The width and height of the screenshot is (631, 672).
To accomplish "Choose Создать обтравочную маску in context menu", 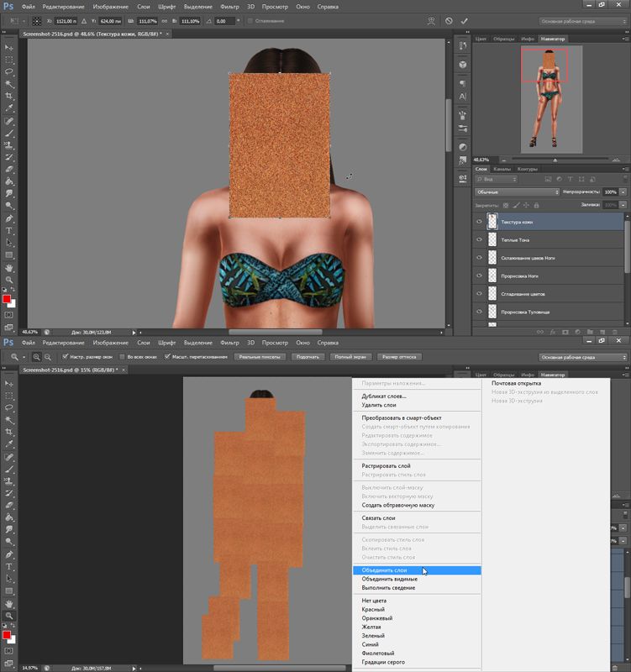I will coord(397,505).
